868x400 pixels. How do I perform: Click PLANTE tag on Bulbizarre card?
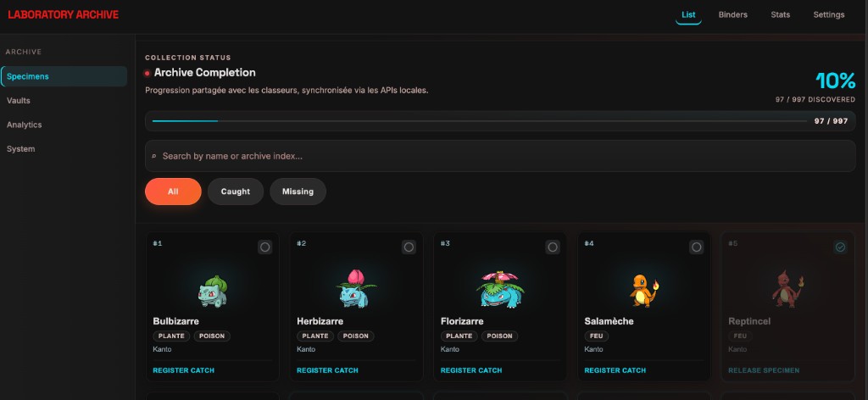point(171,336)
